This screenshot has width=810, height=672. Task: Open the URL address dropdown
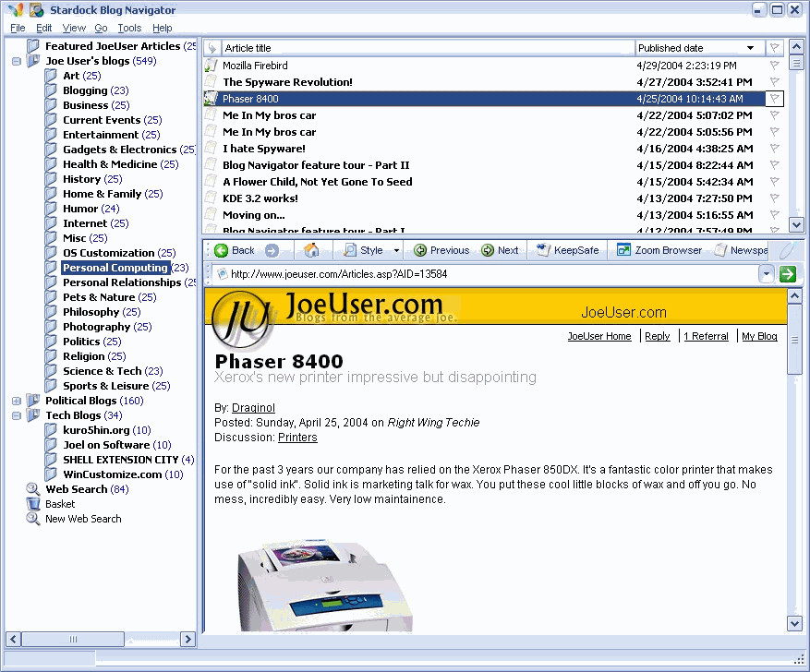tap(767, 274)
